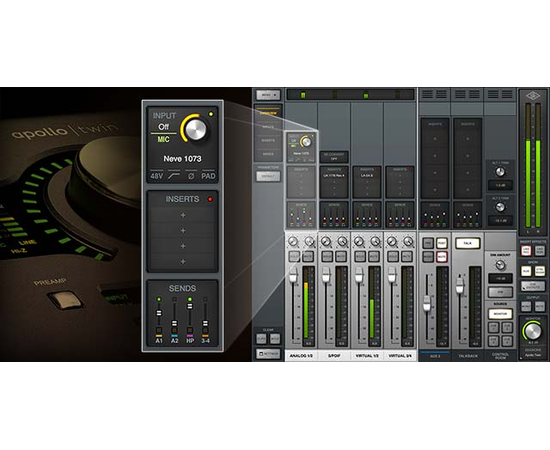Image resolution: width=550 pixels, height=450 pixels.
Task: Click first insert slot of AUX 2
Action: pos(435,139)
